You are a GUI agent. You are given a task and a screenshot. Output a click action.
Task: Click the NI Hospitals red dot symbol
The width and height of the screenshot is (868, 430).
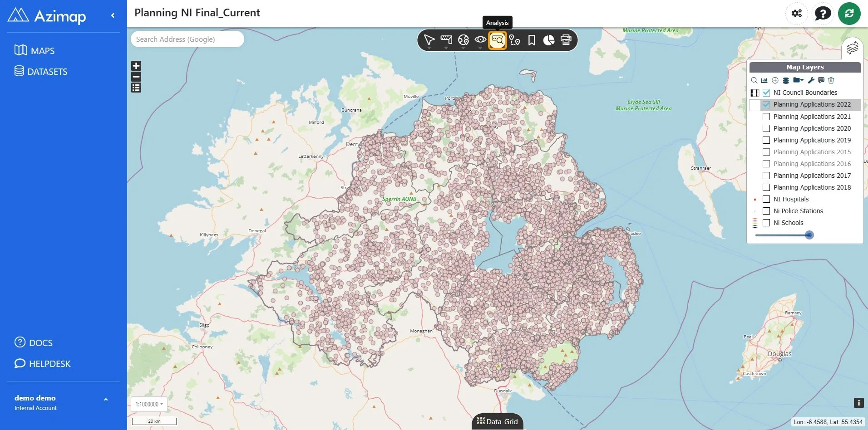point(755,199)
